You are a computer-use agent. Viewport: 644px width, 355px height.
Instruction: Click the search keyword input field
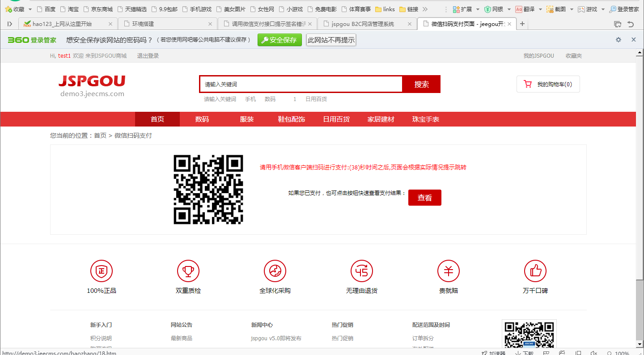point(301,84)
